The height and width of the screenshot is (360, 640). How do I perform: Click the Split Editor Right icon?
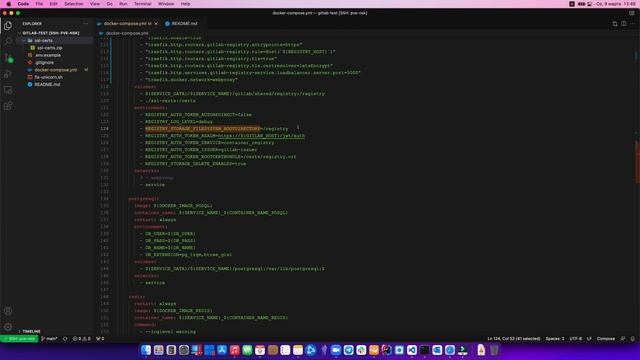click(624, 24)
